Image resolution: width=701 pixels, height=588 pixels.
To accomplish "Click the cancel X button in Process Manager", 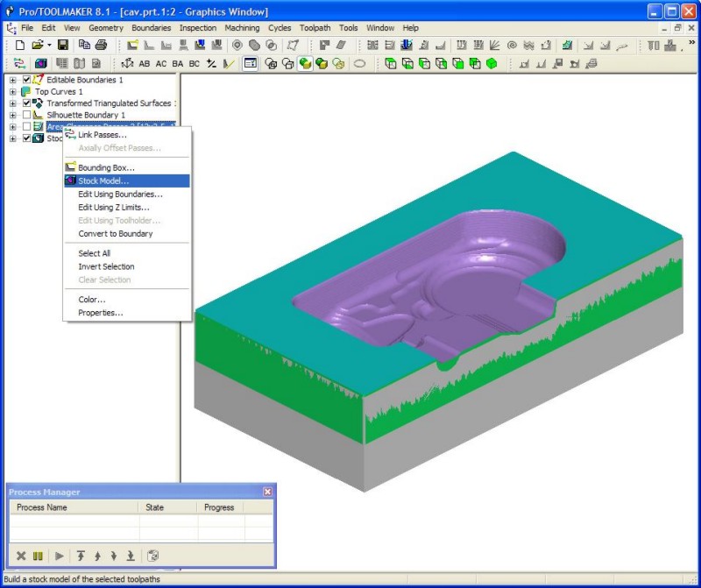I will (21, 556).
